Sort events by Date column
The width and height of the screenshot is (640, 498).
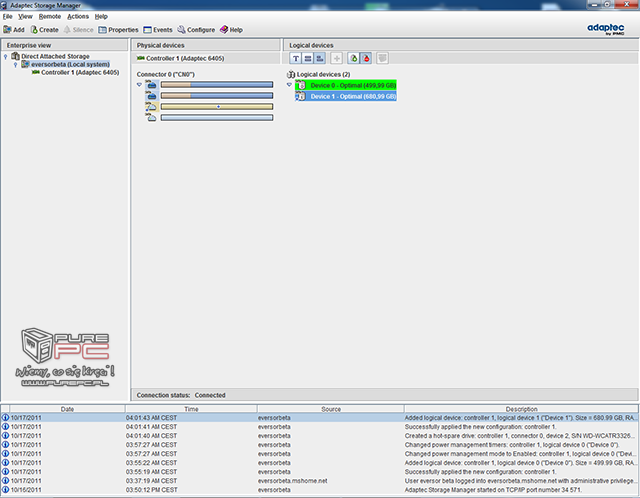point(67,409)
